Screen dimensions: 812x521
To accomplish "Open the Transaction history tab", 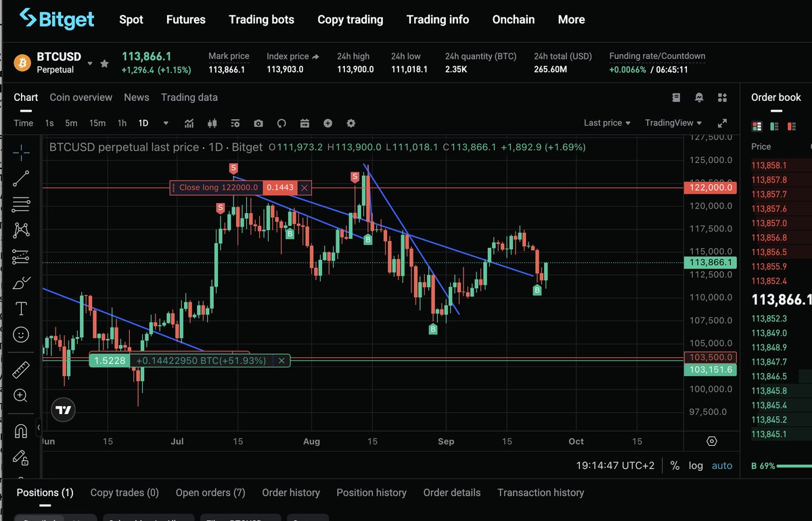I will pos(541,493).
